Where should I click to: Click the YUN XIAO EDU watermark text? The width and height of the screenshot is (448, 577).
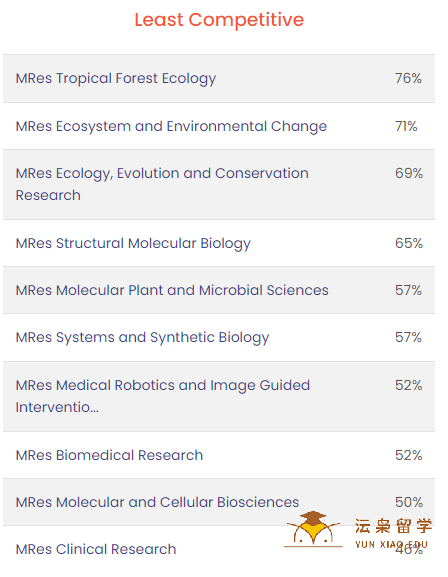392,545
